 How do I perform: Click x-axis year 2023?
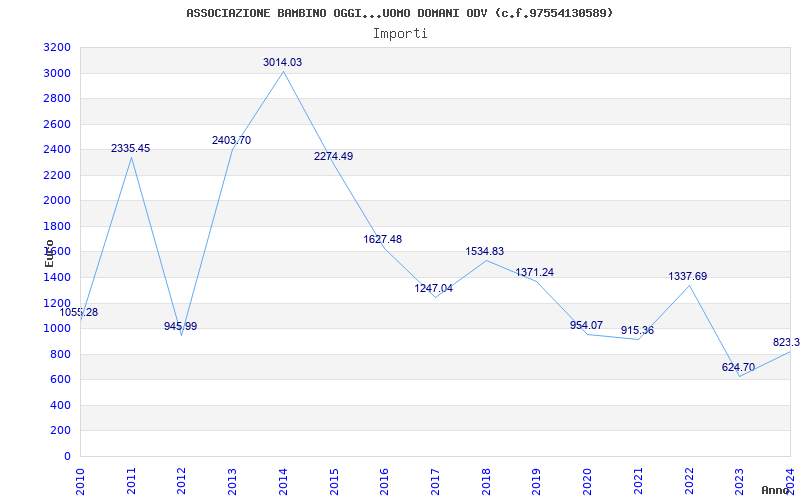[740, 481]
